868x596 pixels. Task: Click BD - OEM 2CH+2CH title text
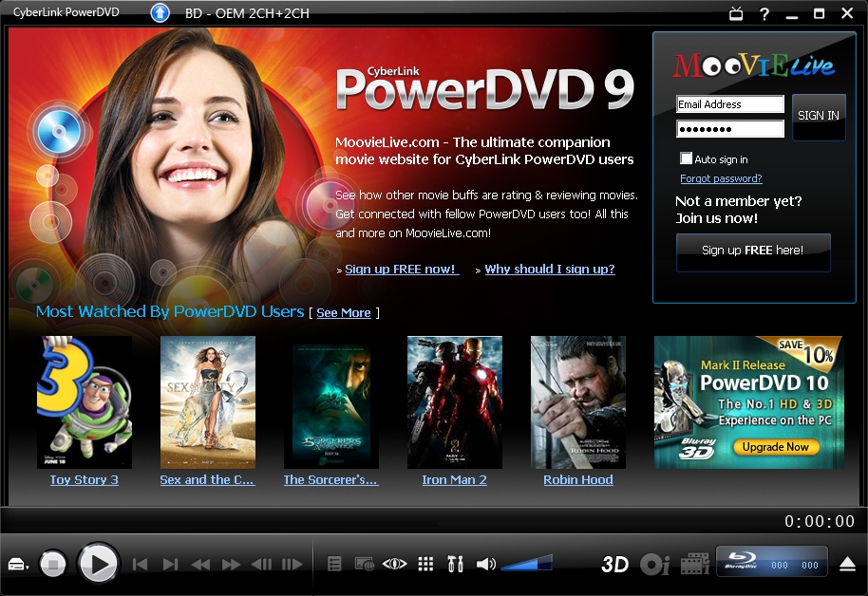coord(247,13)
